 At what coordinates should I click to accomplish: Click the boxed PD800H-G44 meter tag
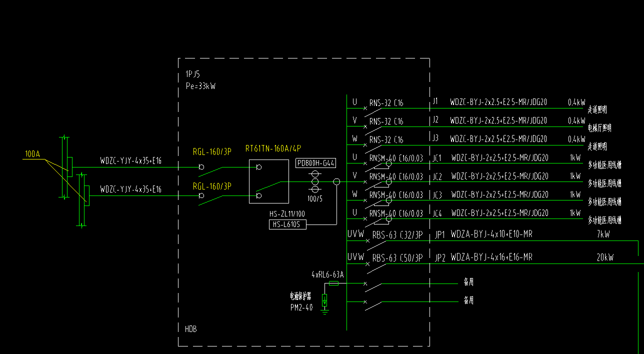pyautogui.click(x=316, y=163)
